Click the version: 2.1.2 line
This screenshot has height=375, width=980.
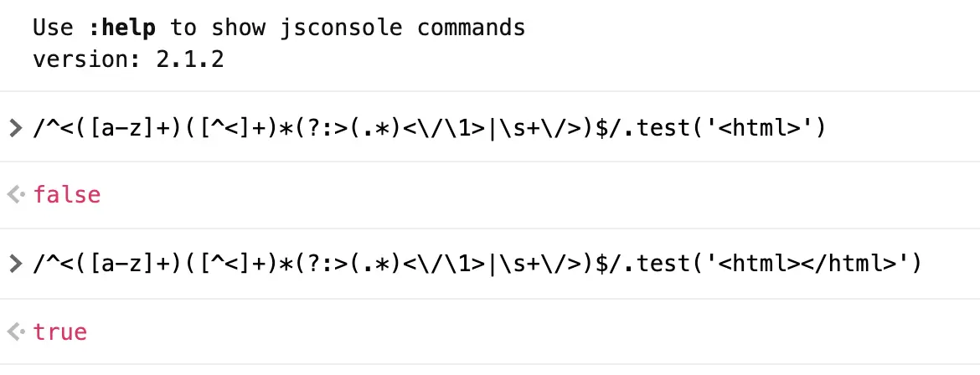point(128,60)
